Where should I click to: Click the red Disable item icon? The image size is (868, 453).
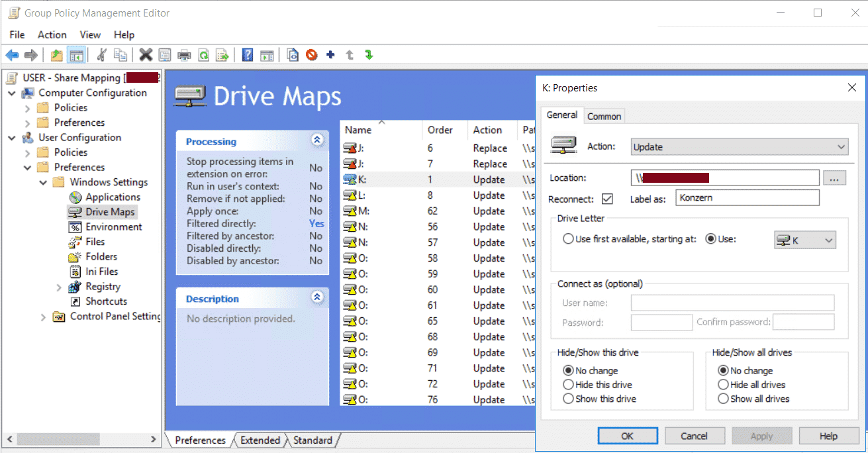tap(311, 55)
